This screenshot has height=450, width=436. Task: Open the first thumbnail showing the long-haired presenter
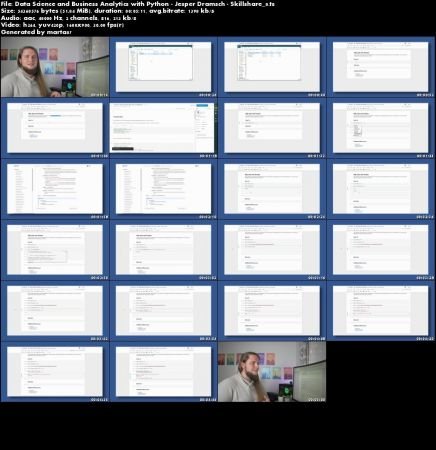point(55,67)
